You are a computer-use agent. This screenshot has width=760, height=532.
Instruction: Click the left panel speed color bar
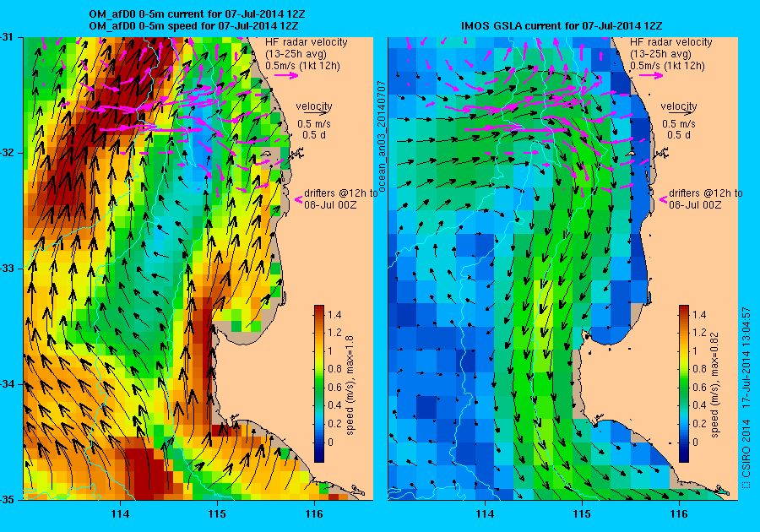click(319, 383)
